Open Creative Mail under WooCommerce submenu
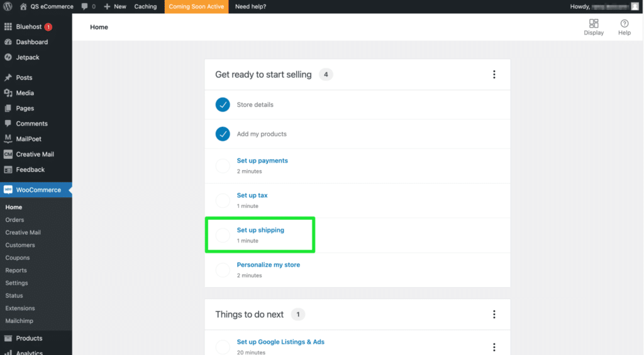This screenshot has width=644, height=355. [x=23, y=232]
